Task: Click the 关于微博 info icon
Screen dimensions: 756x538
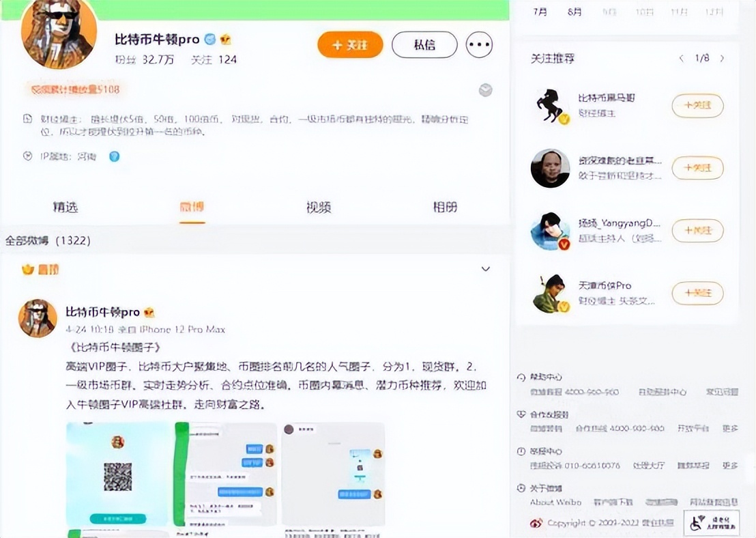Action: [x=521, y=488]
